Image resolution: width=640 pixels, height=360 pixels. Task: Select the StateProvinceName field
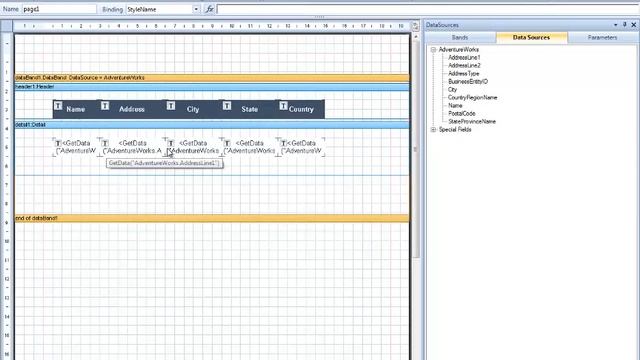472,121
